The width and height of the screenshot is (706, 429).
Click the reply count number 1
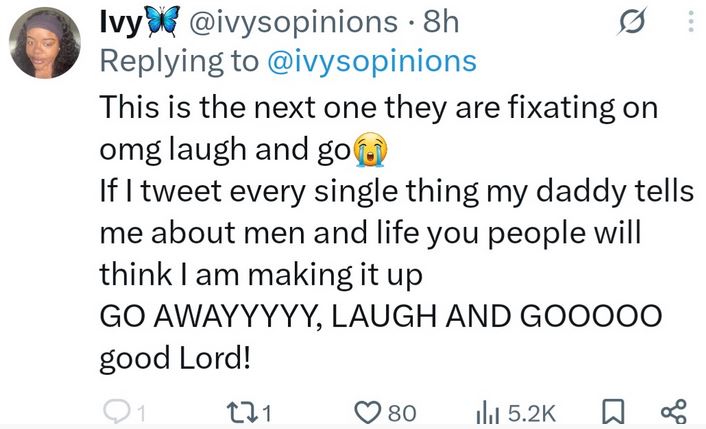[141, 412]
